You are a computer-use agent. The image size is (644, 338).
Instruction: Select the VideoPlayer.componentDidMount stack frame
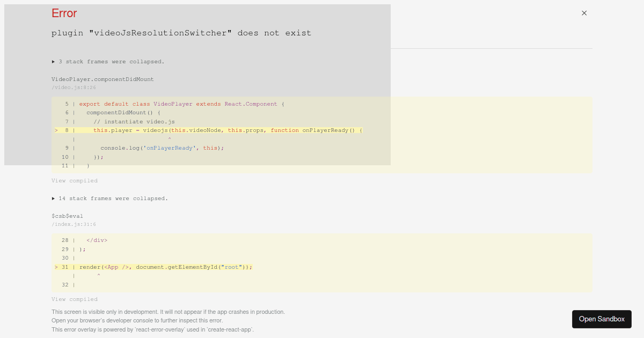tap(103, 79)
